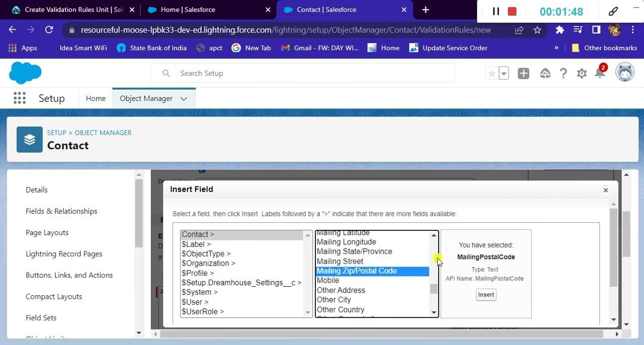Open the recorder pen annotation tool
Viewport: 644px width, 345px height.
tap(613, 11)
